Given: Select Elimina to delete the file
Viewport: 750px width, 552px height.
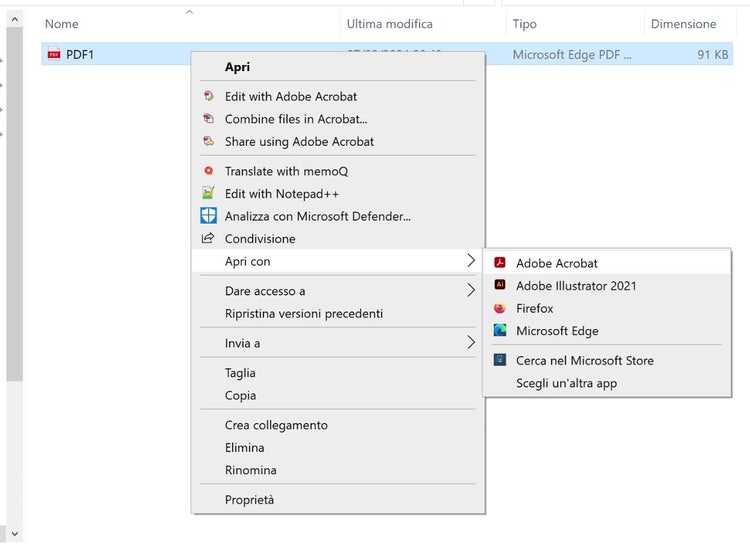Looking at the screenshot, I should (245, 447).
